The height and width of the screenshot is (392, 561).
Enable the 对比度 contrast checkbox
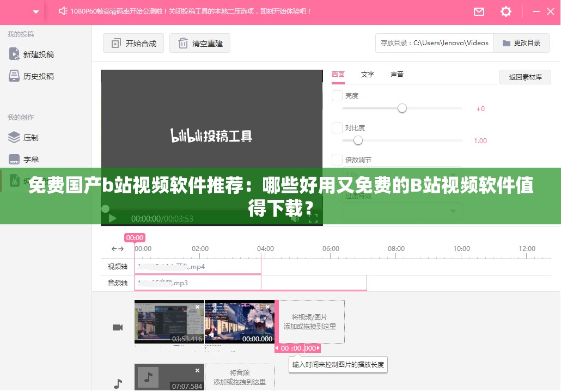[337, 127]
